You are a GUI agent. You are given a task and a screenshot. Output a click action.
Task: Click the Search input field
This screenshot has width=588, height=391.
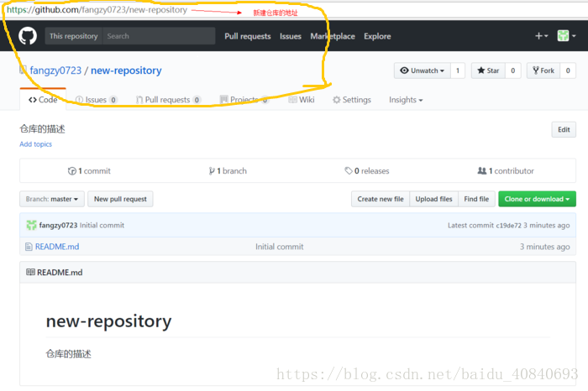(x=159, y=36)
